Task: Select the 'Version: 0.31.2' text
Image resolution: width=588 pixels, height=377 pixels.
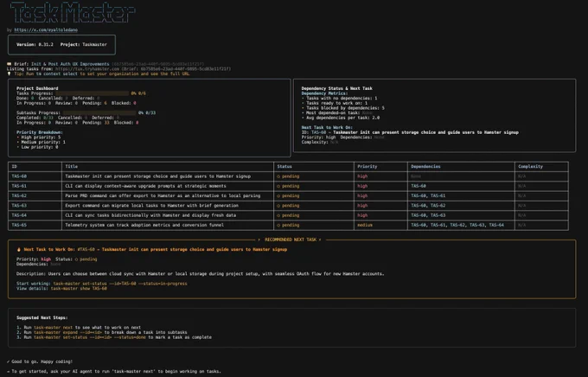Action: point(35,44)
